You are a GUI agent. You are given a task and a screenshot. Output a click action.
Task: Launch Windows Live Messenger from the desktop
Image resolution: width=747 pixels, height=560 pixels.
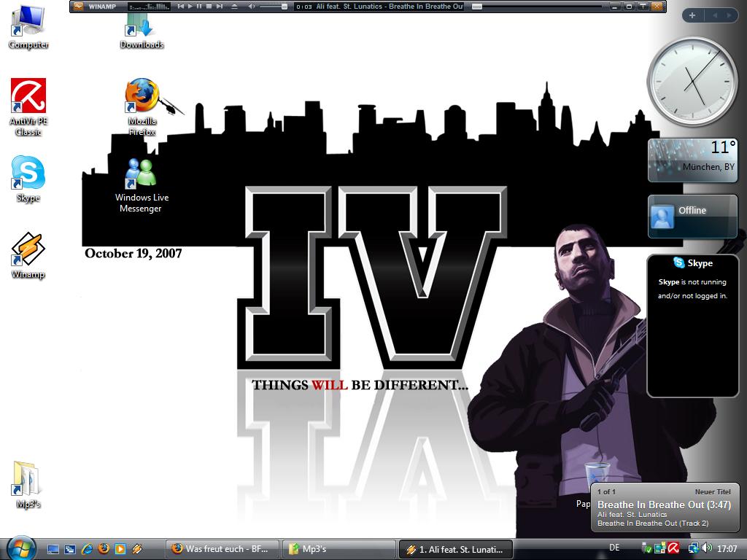click(142, 174)
